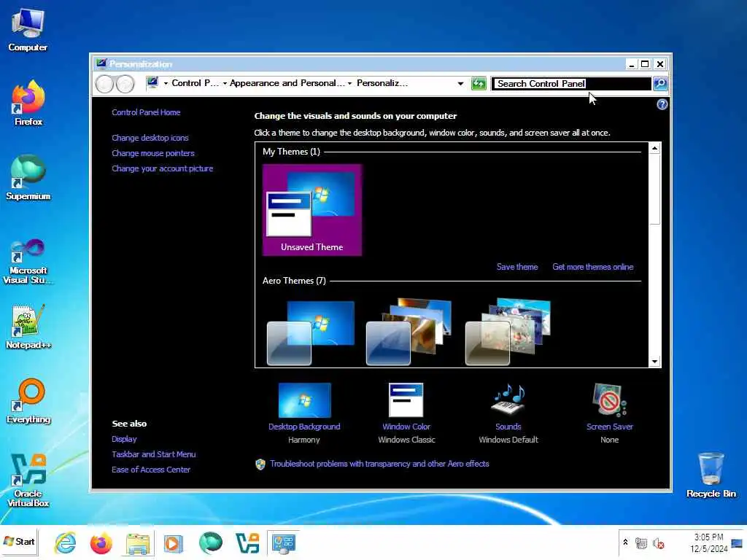This screenshot has height=560, width=747.
Task: Click Appearance and Personalization breadcrumb
Action: tap(287, 83)
